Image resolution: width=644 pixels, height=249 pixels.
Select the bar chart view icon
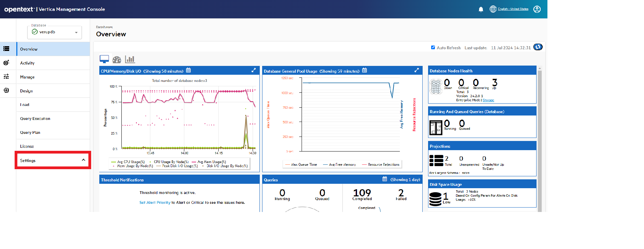pyautogui.click(x=130, y=59)
